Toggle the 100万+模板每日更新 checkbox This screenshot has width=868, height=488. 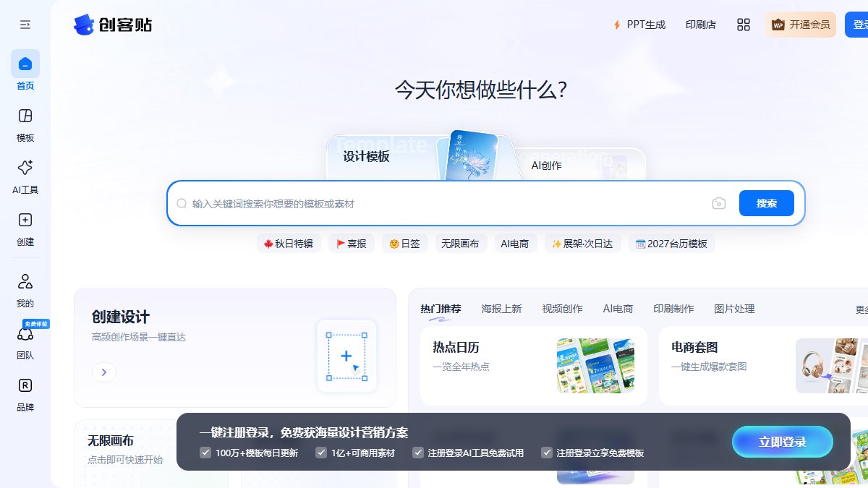pos(205,453)
